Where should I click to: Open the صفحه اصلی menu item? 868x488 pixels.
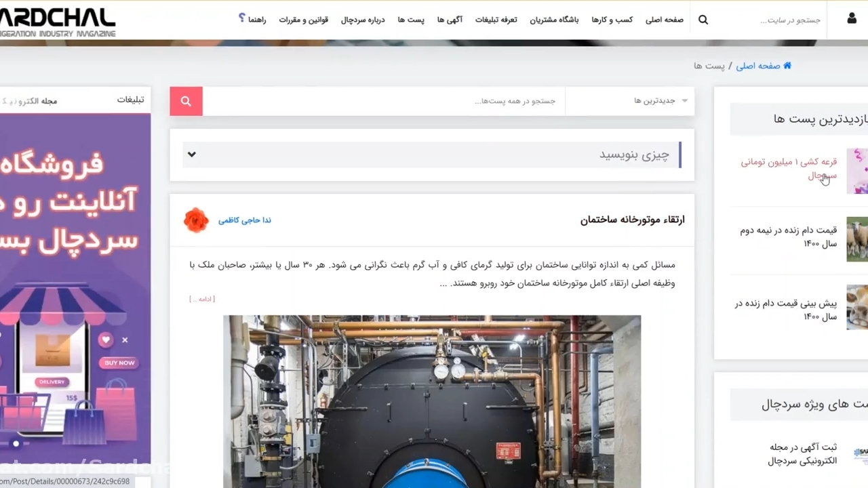tap(664, 20)
